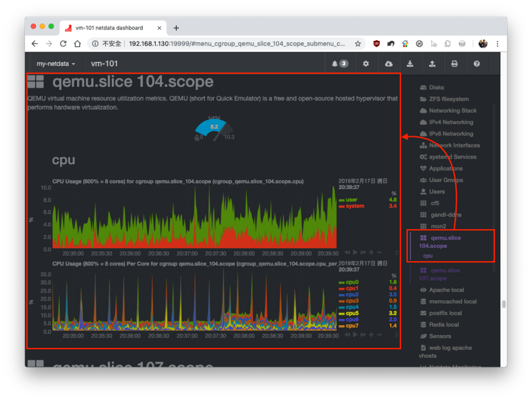
Task: Play the CPU Usage chart with play button
Action: coord(355,252)
